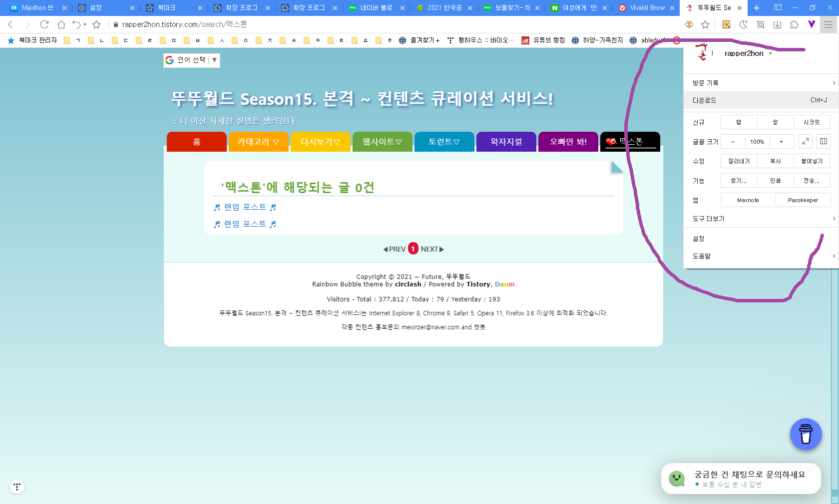Expand 방문 기록 history submenu

[761, 83]
